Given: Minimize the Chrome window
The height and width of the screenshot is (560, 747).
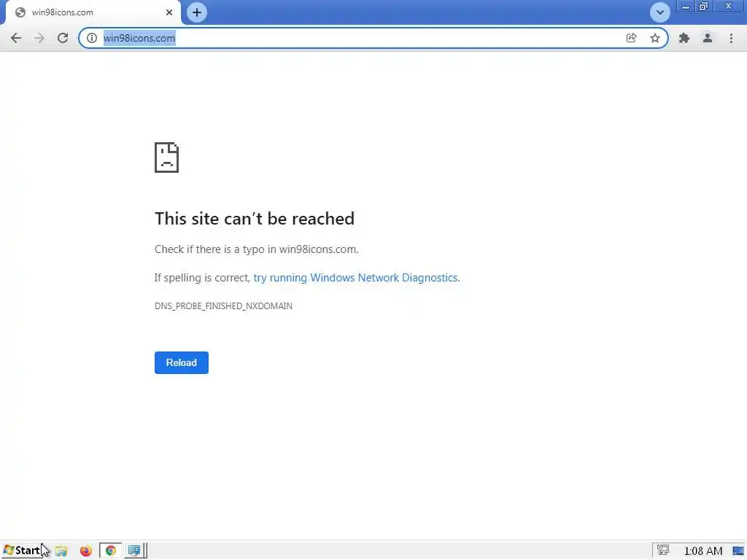Looking at the screenshot, I should point(686,7).
